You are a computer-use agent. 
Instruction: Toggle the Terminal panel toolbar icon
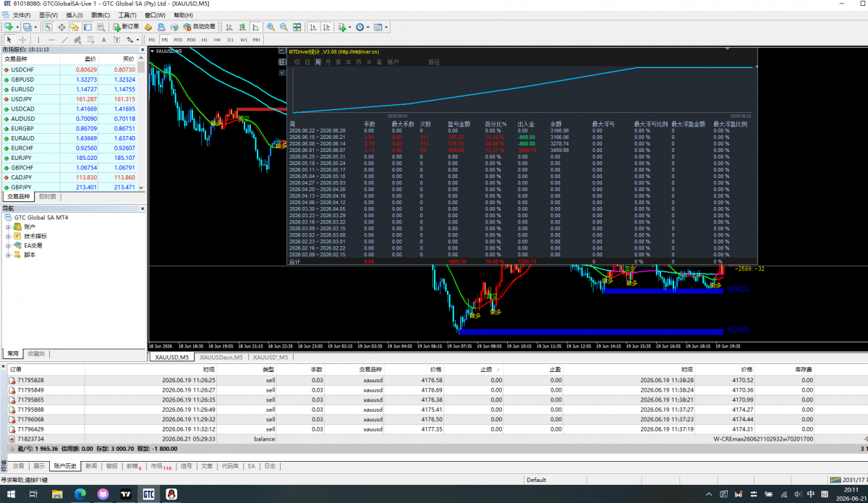(88, 27)
